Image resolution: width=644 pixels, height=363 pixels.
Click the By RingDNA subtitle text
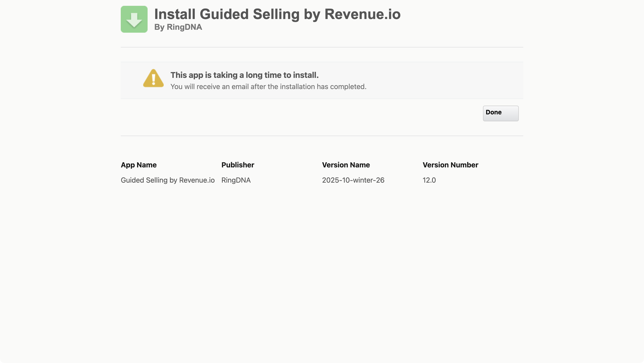pyautogui.click(x=178, y=28)
